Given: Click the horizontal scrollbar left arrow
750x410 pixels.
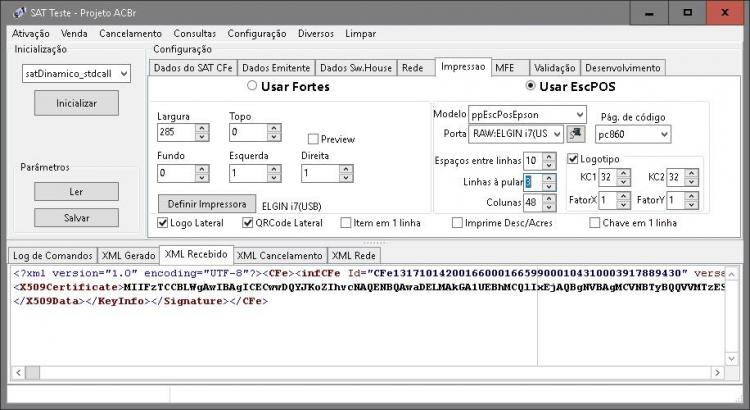Looking at the screenshot, I should click(x=18, y=373).
